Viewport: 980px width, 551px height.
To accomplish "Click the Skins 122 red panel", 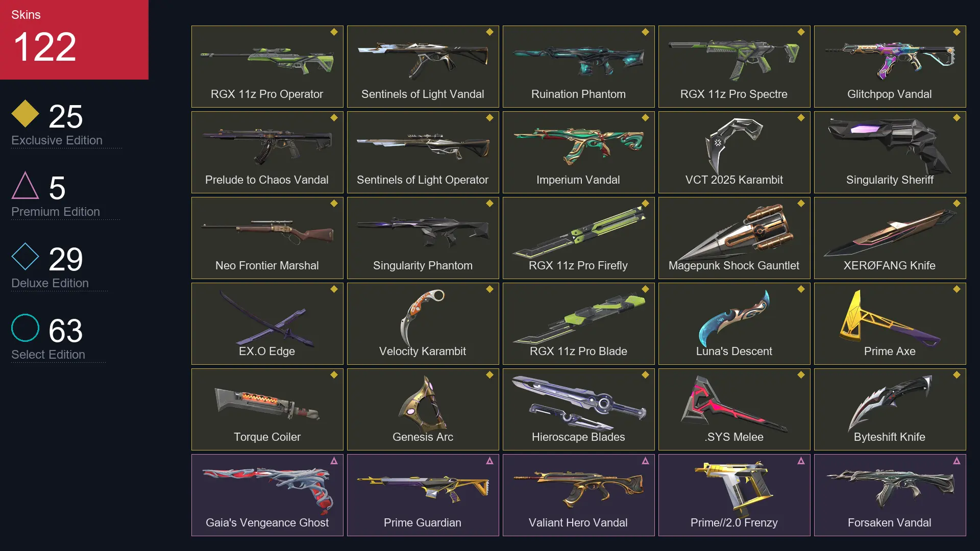I will coord(74,40).
